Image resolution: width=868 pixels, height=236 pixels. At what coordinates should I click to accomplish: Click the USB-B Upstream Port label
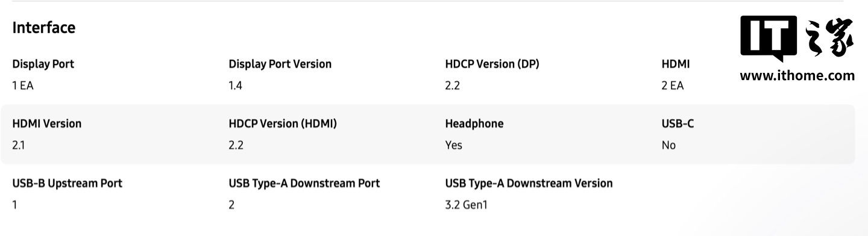[x=67, y=183]
